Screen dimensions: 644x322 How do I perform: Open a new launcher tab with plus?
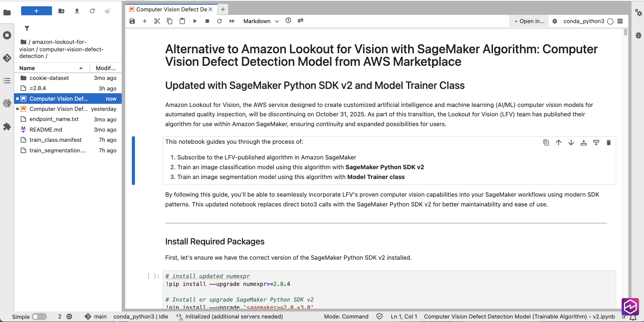click(x=223, y=9)
